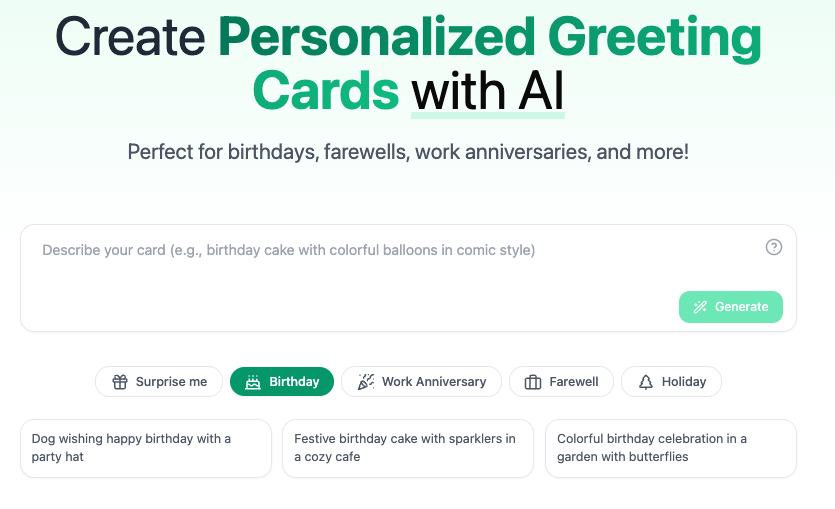Click the underlined 'with AI' heading text
Viewport: 835px width, 509px height.
click(488, 92)
